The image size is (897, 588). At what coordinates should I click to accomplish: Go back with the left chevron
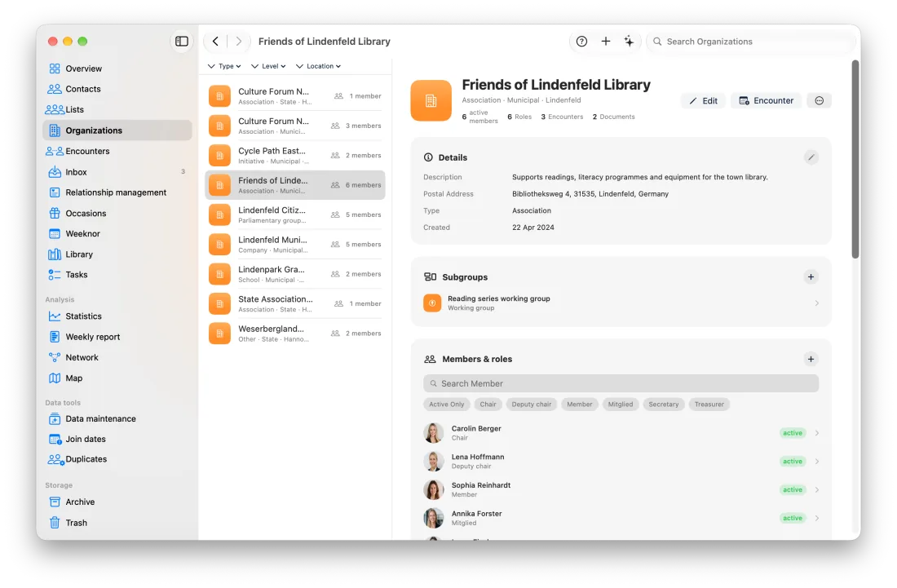click(215, 41)
